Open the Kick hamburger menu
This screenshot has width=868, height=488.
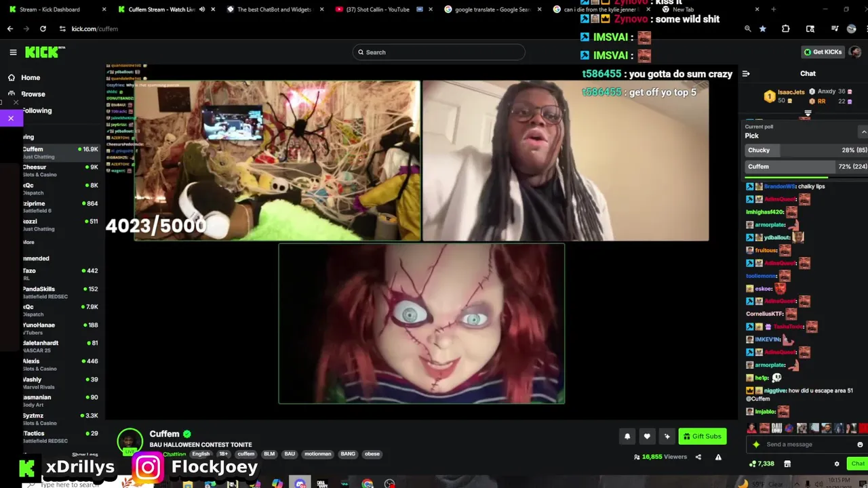(13, 52)
